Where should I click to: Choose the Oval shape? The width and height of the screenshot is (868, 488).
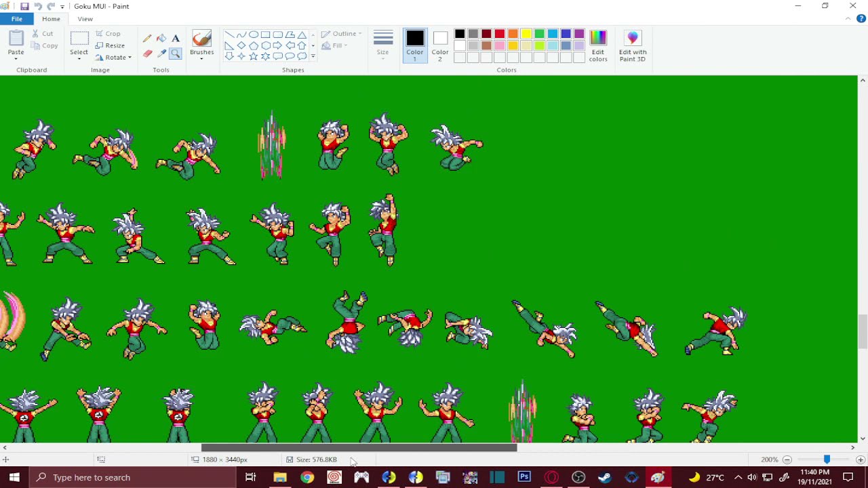(x=254, y=35)
